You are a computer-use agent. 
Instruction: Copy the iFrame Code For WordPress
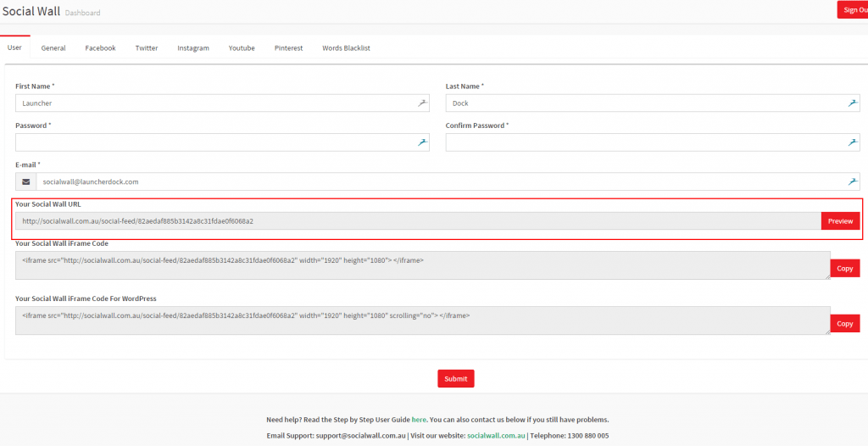click(x=844, y=324)
